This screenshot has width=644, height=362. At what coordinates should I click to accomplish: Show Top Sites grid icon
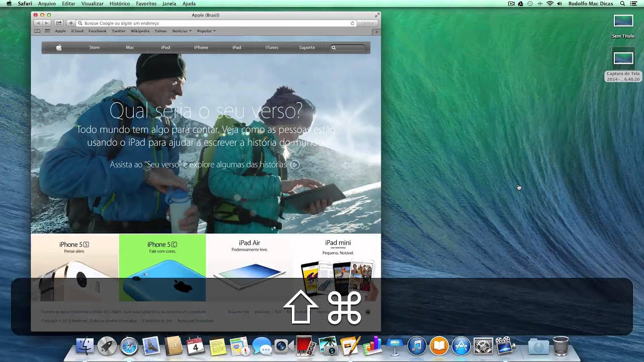tap(47, 31)
